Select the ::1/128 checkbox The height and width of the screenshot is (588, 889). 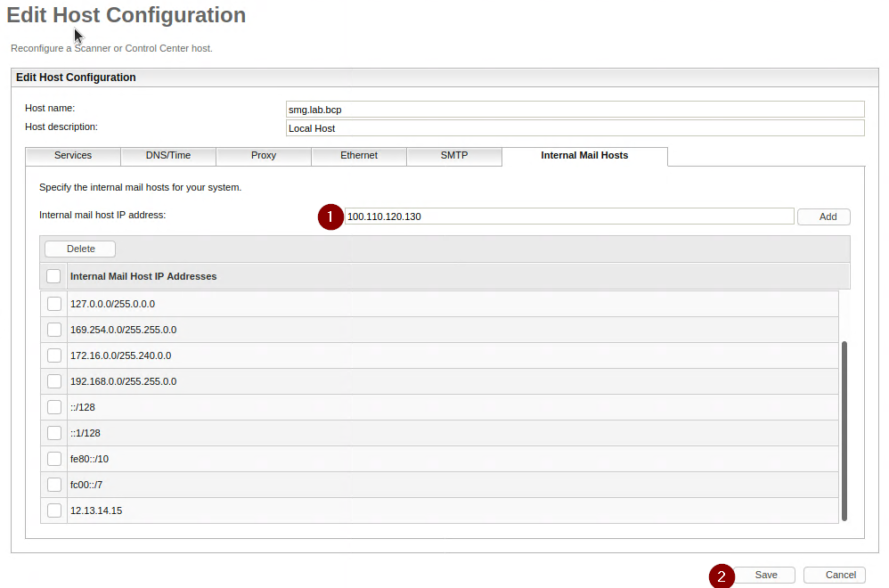54,433
